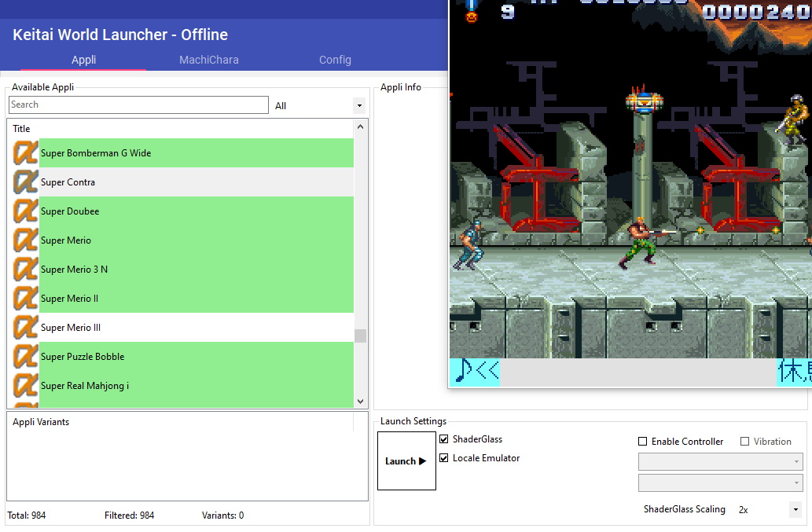Click the appli list scrollbar thumb
This screenshot has width=812, height=532.
tap(361, 336)
